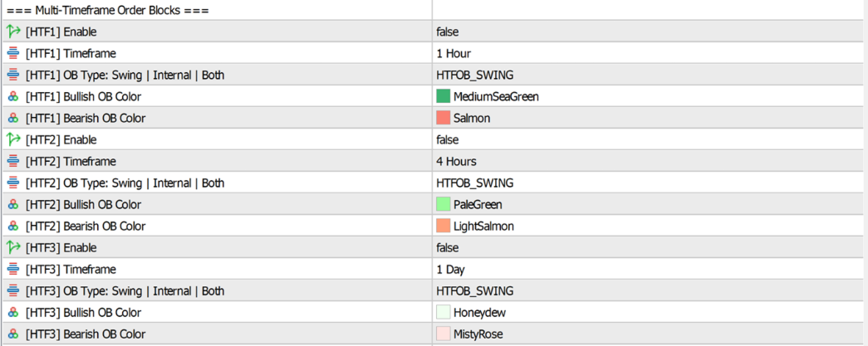The image size is (868, 346).
Task: Toggle the [HTF1] Enable false value
Action: click(x=650, y=32)
